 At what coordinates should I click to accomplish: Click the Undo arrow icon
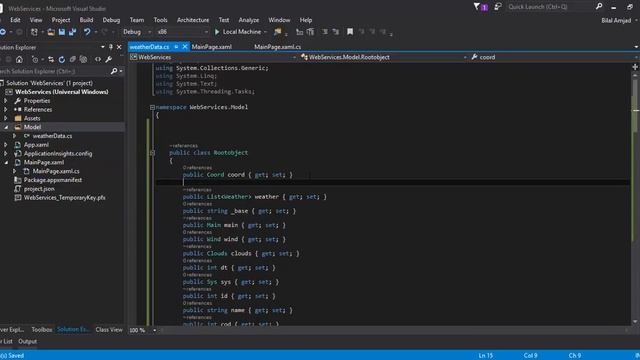87,32
